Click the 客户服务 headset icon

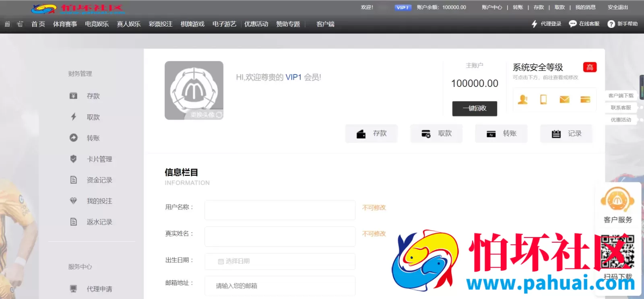[617, 200]
